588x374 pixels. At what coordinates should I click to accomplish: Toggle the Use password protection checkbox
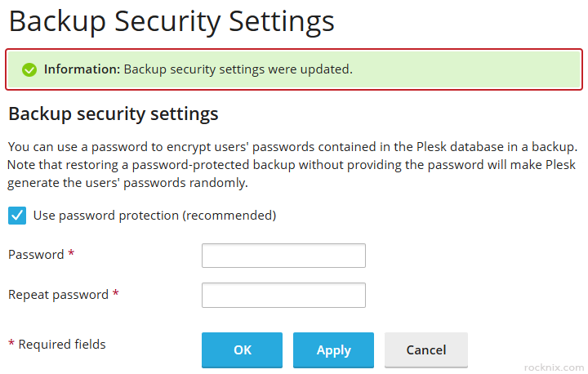coord(17,216)
